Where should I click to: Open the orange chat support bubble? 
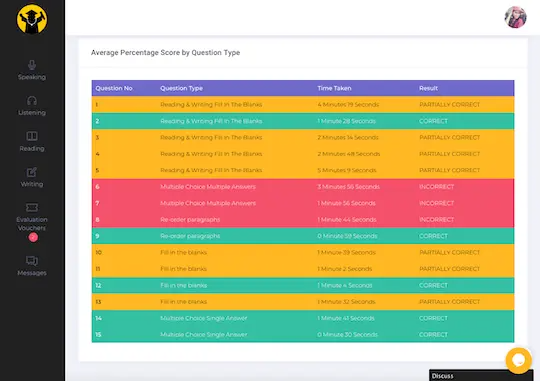point(519,360)
